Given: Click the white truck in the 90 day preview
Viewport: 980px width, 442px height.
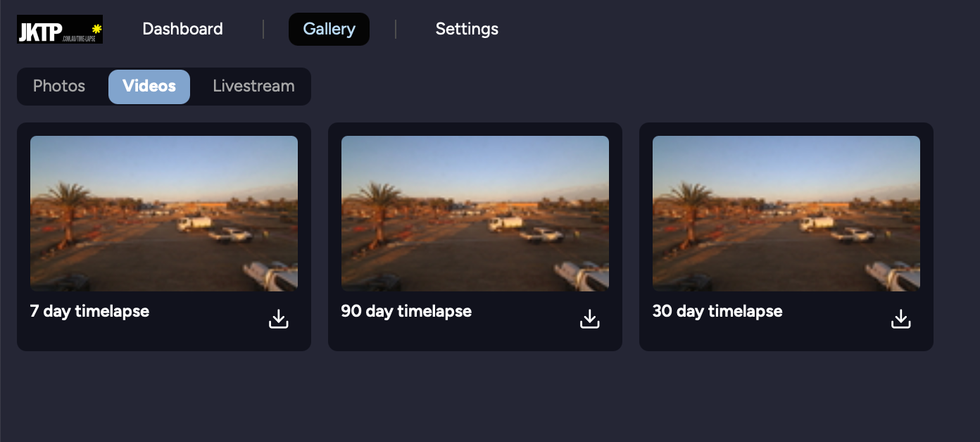Looking at the screenshot, I should click(x=505, y=223).
